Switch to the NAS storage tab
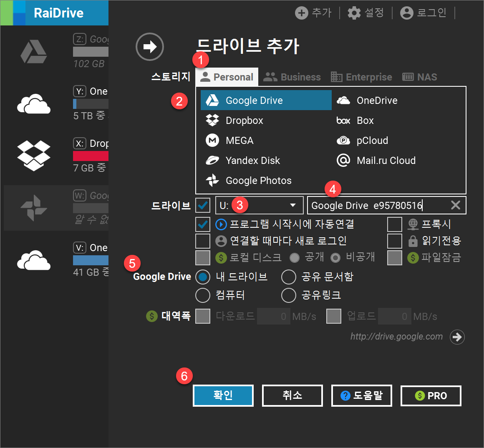The image size is (484, 448). click(420, 77)
